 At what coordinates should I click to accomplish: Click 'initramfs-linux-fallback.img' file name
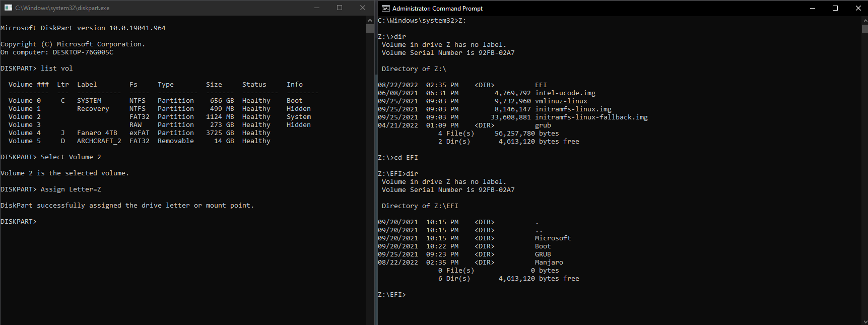pos(591,117)
